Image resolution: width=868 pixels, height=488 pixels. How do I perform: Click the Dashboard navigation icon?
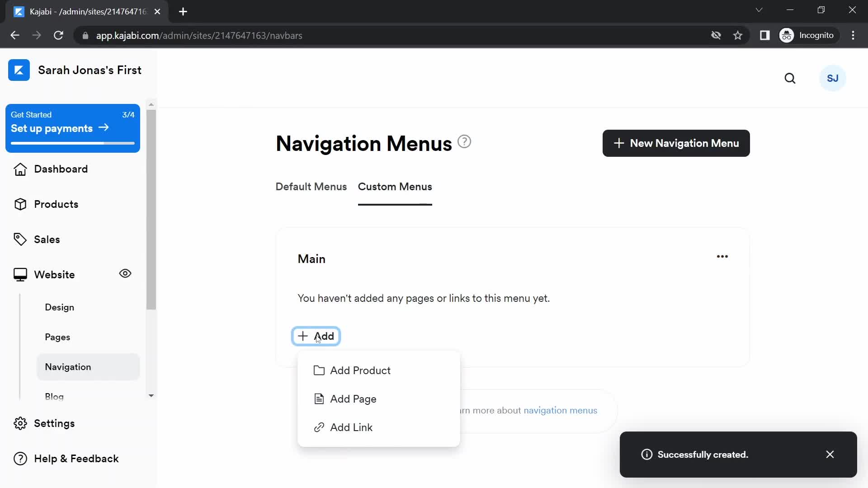click(19, 169)
